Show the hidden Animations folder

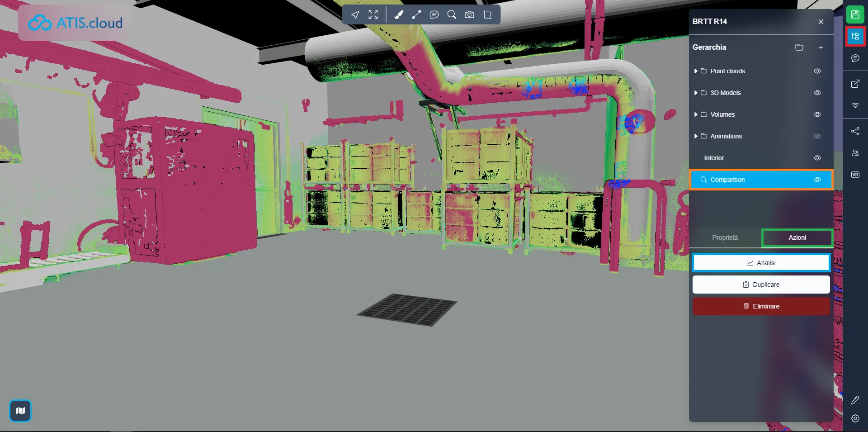click(817, 136)
